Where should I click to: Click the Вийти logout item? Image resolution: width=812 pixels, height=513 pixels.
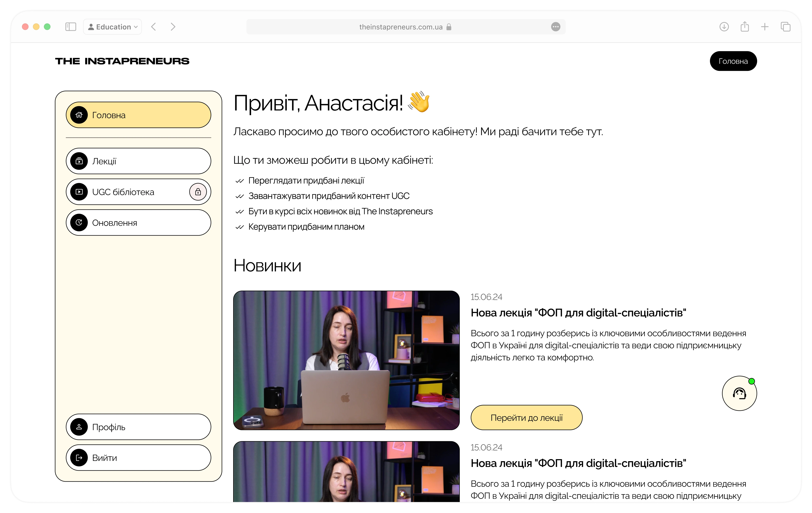point(138,458)
